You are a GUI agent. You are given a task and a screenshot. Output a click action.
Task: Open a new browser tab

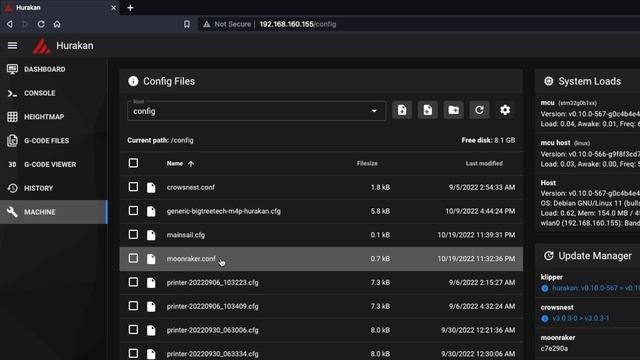click(x=130, y=8)
